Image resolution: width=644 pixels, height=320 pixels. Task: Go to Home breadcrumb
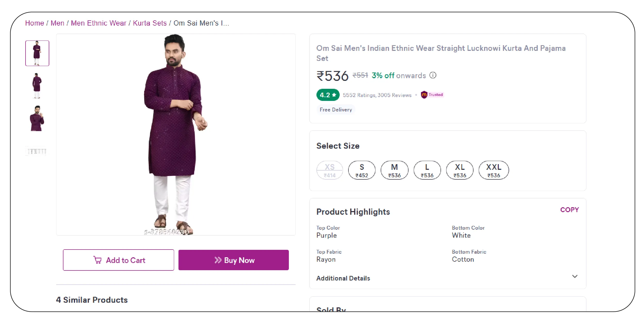coord(35,23)
